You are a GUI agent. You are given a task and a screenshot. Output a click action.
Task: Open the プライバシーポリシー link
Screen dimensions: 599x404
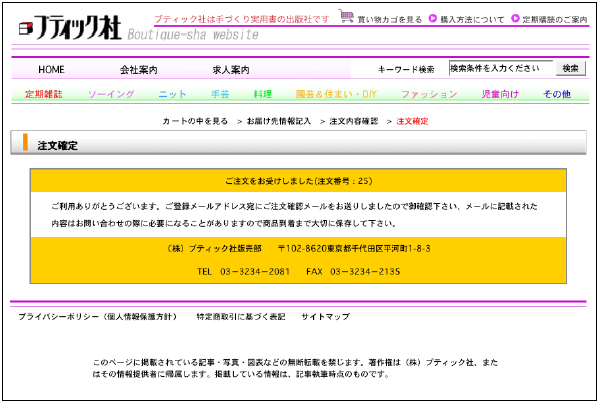coord(98,317)
